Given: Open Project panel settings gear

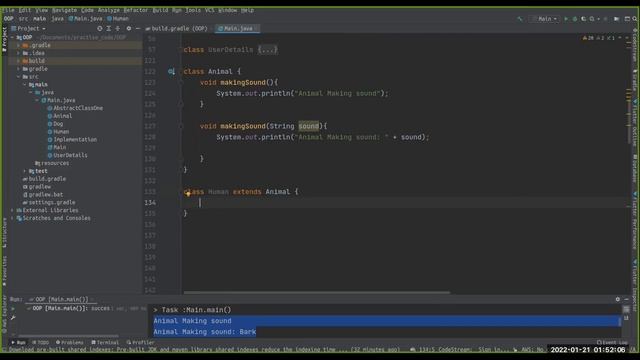Looking at the screenshot, I should click(x=129, y=29).
